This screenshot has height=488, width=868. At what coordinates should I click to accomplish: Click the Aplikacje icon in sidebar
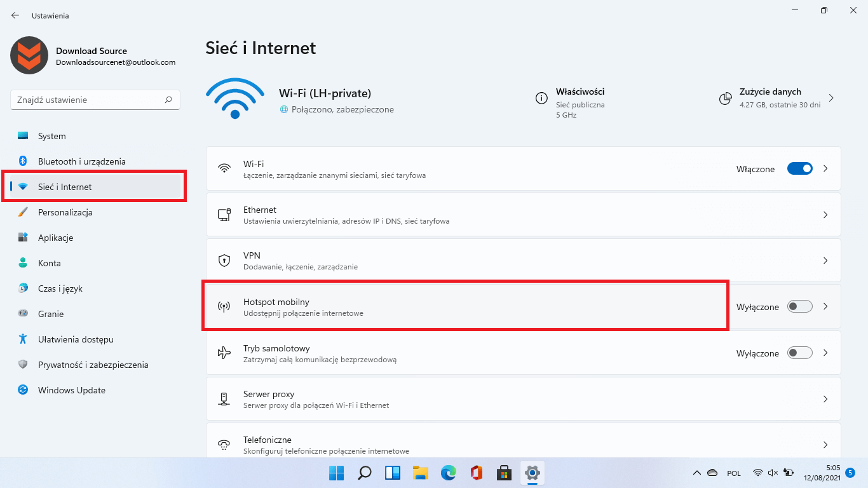(x=23, y=238)
